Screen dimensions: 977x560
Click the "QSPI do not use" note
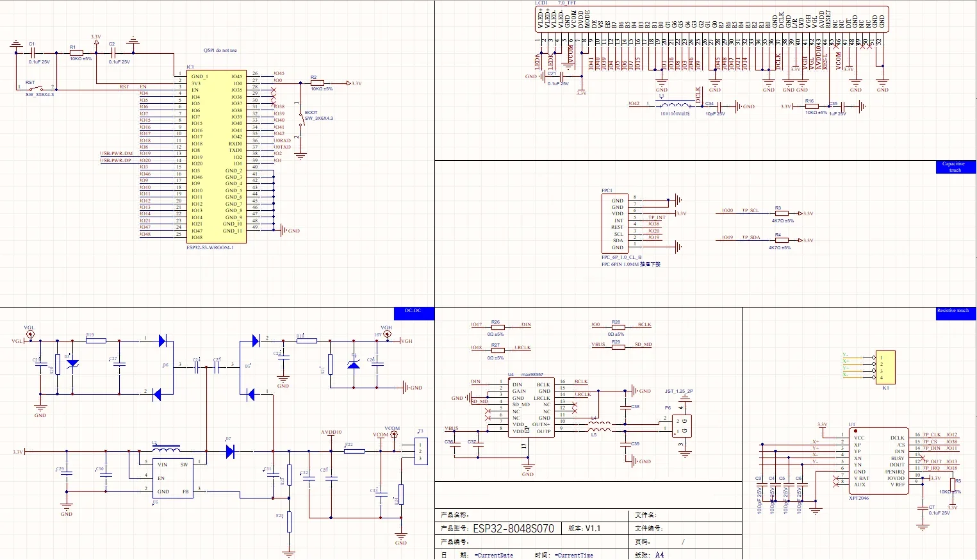pyautogui.click(x=220, y=50)
